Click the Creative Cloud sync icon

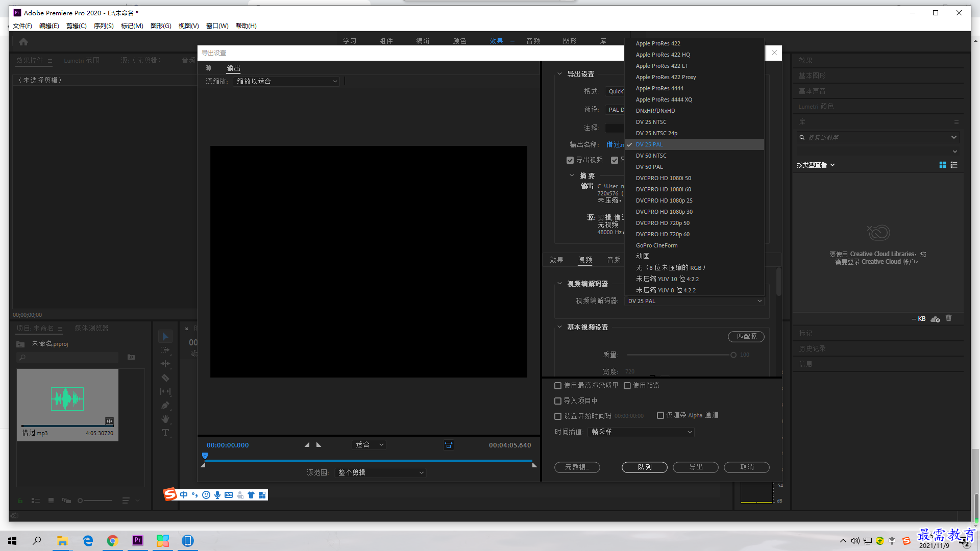(x=935, y=319)
